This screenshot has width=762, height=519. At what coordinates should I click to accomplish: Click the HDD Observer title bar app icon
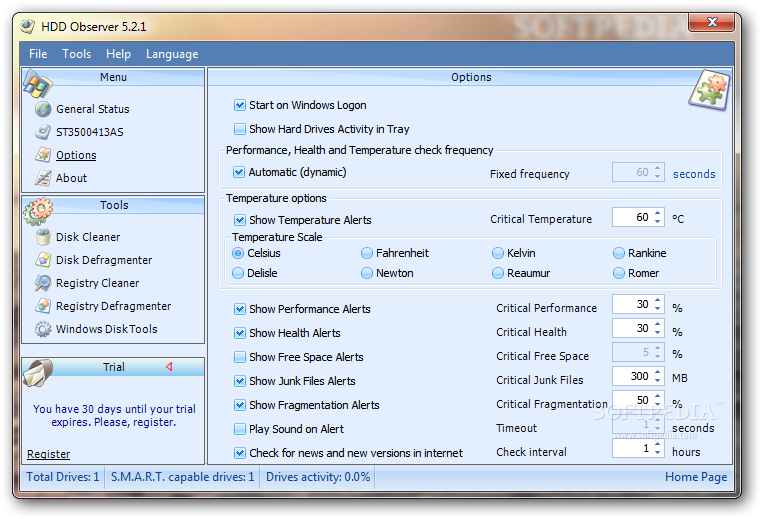coord(28,26)
